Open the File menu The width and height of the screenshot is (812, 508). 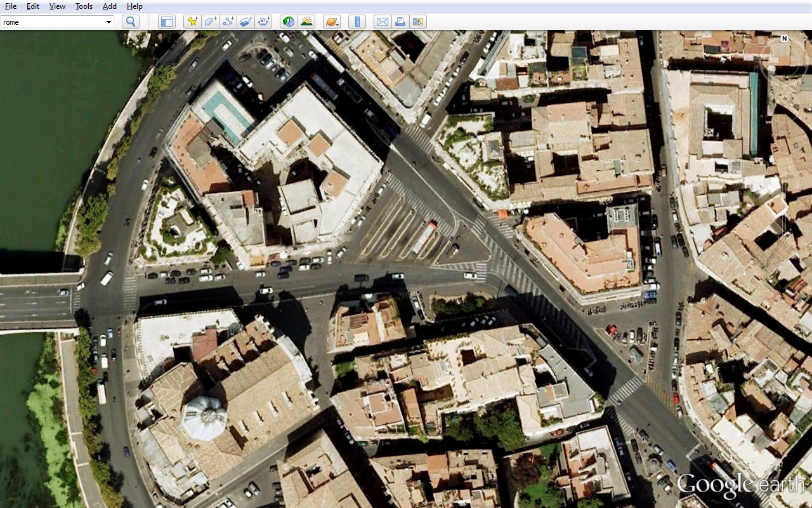pyautogui.click(x=11, y=6)
